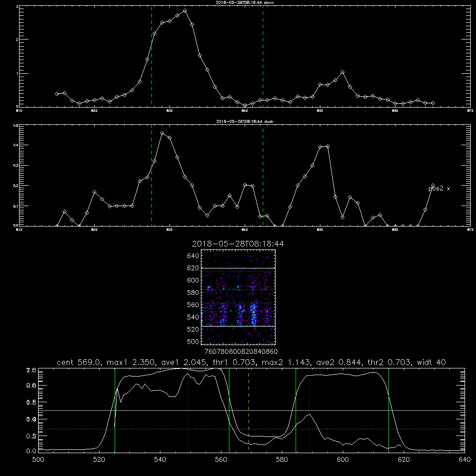Click the 520 label on color image y-axis
Viewport: 476px width, 476px height.
click(193, 329)
